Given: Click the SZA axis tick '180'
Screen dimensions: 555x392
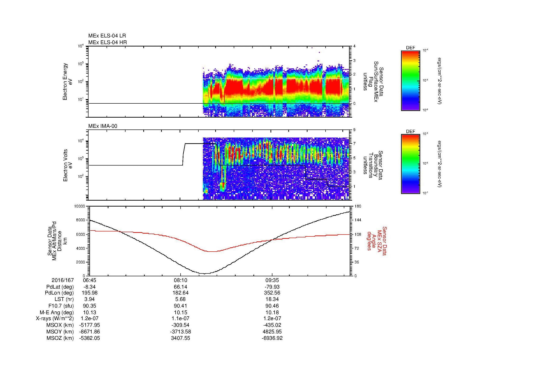Looking at the screenshot, I should coord(358,206).
